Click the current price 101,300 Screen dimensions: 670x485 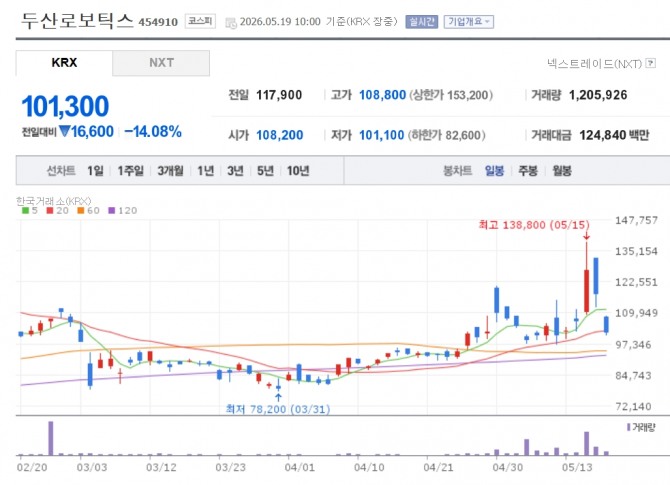(x=65, y=106)
